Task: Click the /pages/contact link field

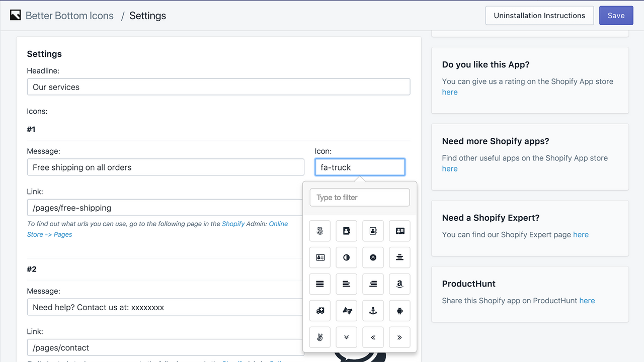Action: pos(166,347)
